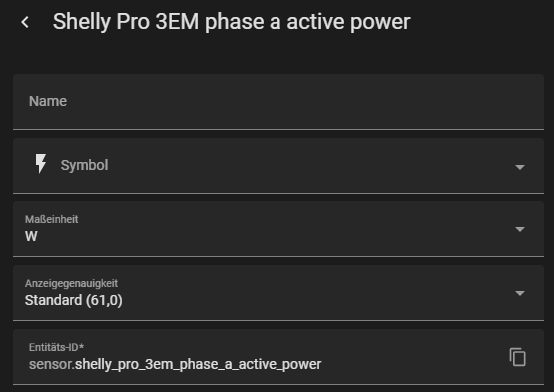Copy the entity ID with the copy icon
The image size is (554, 392).
coord(518,357)
